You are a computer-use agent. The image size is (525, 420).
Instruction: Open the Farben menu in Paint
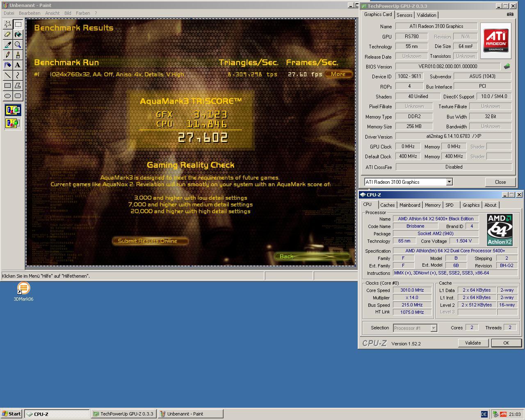83,13
